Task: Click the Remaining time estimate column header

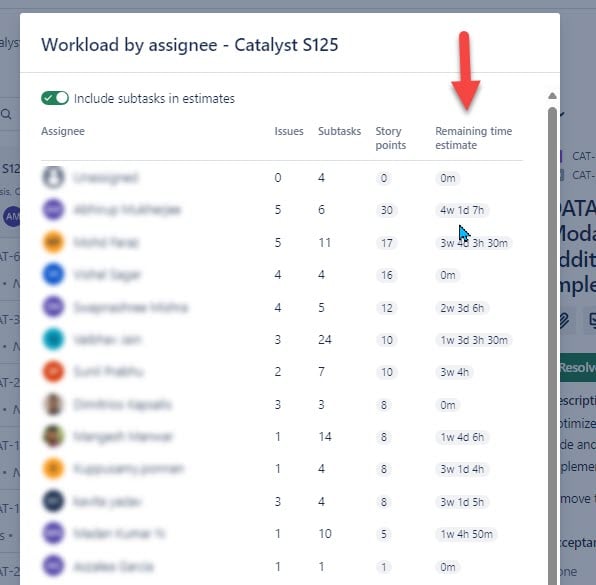Action: click(x=473, y=138)
